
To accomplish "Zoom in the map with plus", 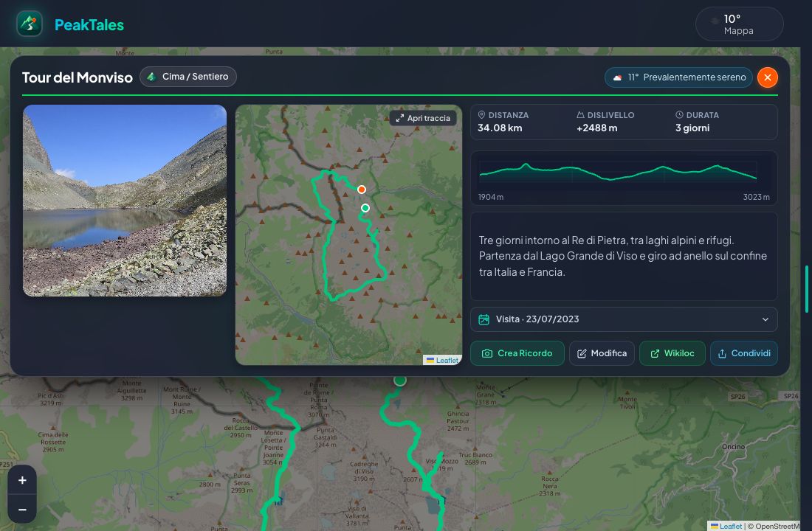I will coord(22,480).
